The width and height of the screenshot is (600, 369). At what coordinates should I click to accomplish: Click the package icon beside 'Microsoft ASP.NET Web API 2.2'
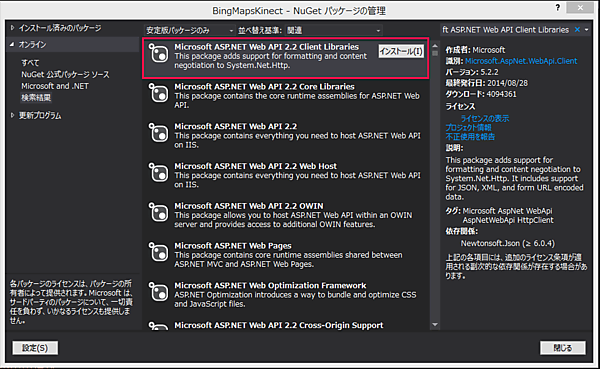(158, 132)
